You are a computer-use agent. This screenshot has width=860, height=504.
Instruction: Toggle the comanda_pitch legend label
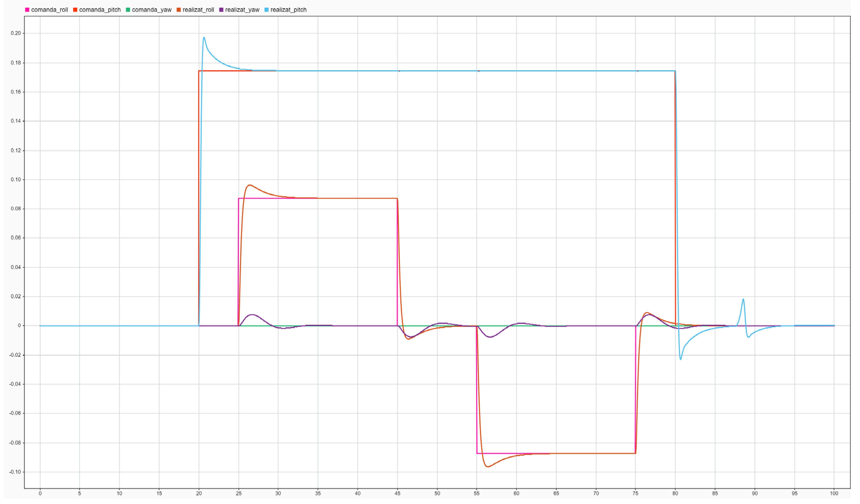100,10
